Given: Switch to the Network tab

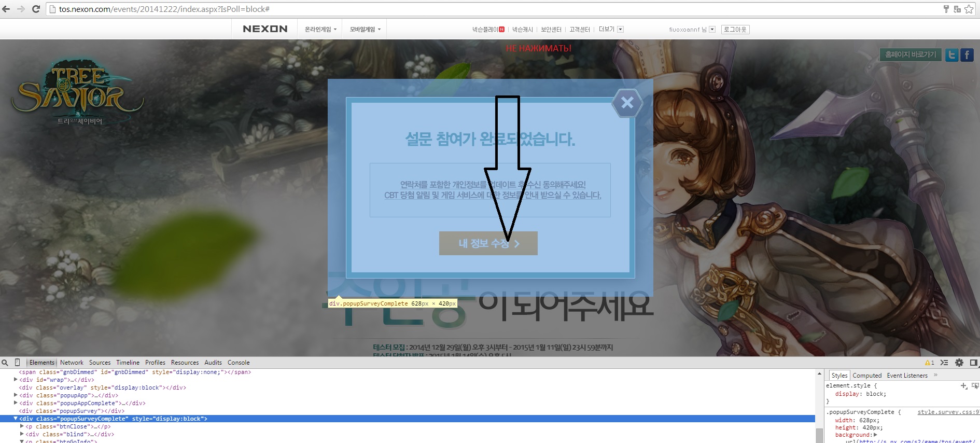Looking at the screenshot, I should [72, 363].
